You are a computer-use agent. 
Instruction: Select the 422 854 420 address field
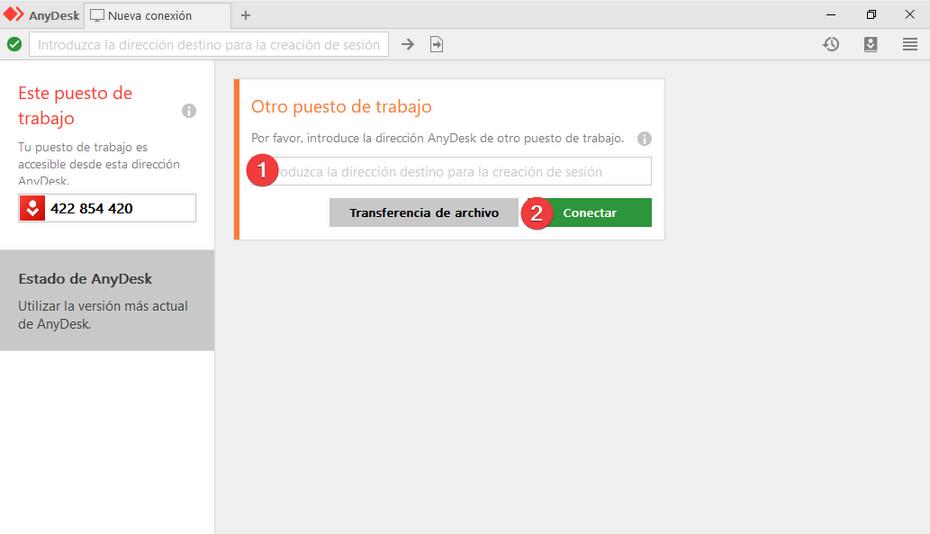(107, 208)
